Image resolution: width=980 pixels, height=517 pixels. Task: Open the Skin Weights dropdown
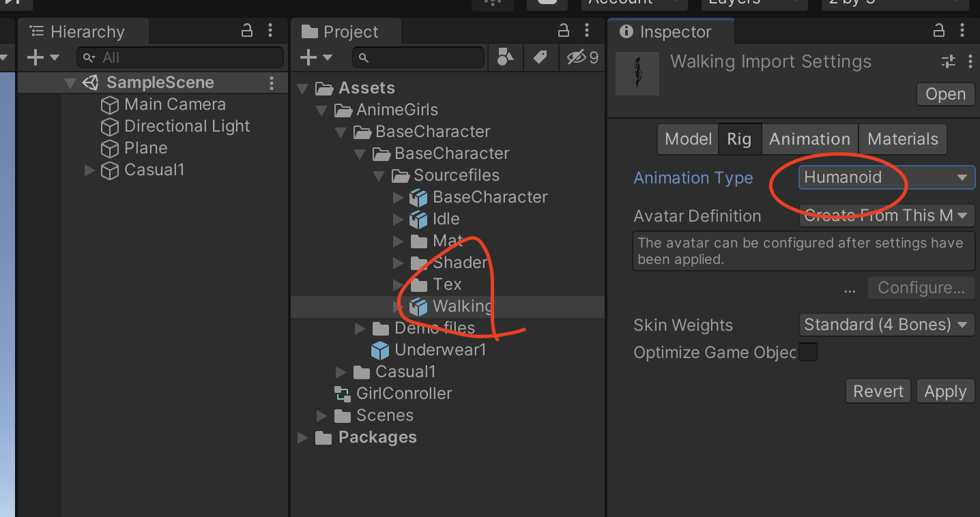[887, 325]
